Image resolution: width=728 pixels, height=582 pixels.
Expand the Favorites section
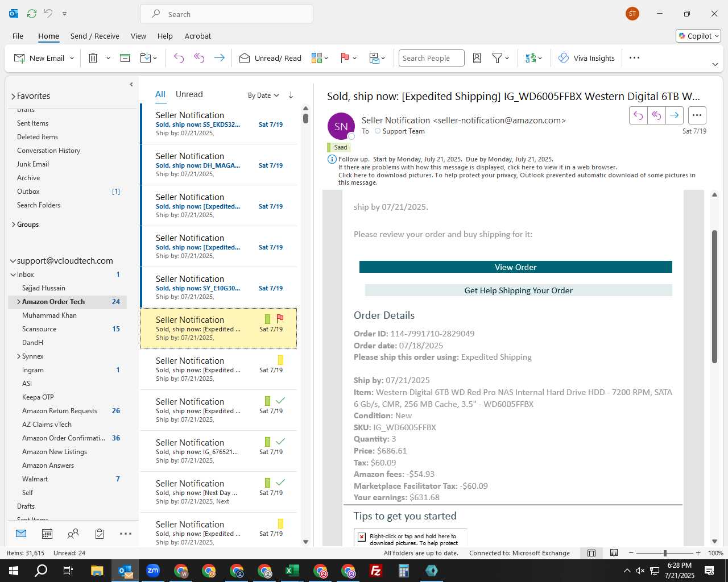pyautogui.click(x=13, y=96)
